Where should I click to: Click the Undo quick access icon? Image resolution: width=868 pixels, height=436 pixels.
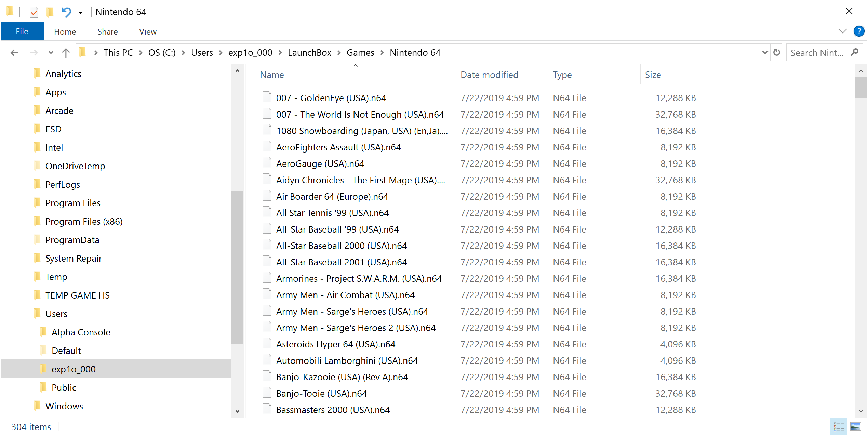click(x=66, y=12)
